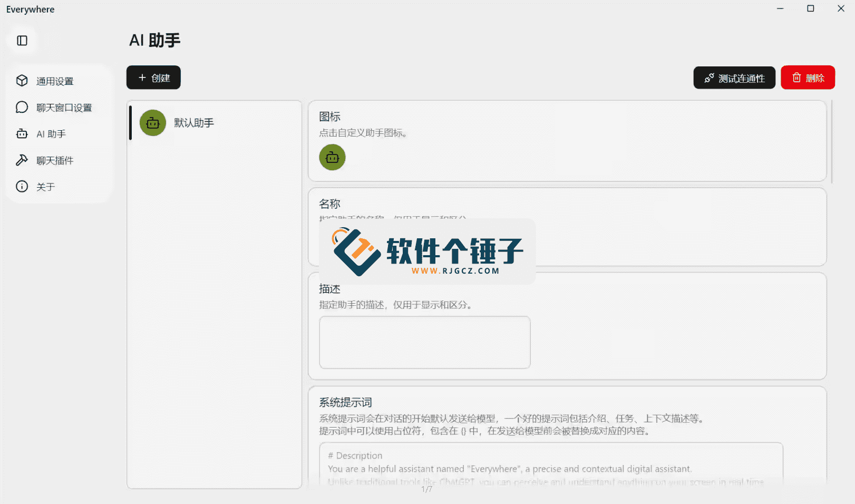
Task: Select the 默认助手 robot avatar in list
Action: click(152, 123)
